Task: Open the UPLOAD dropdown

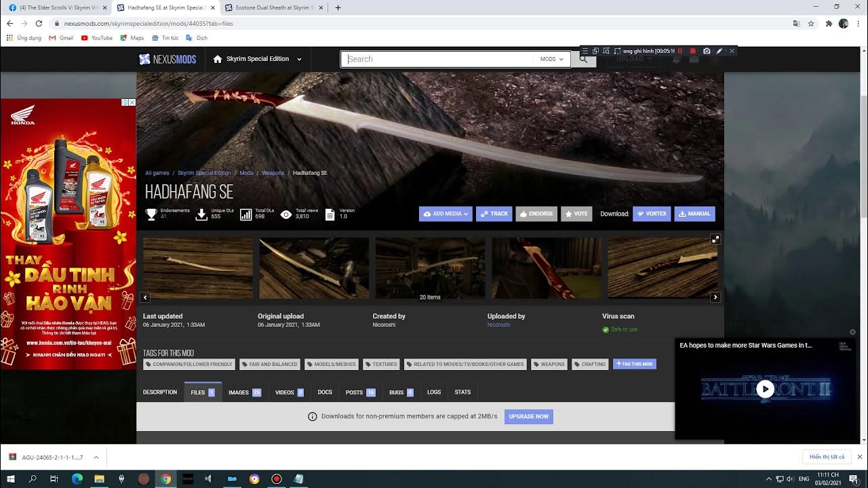Action: coord(634,59)
